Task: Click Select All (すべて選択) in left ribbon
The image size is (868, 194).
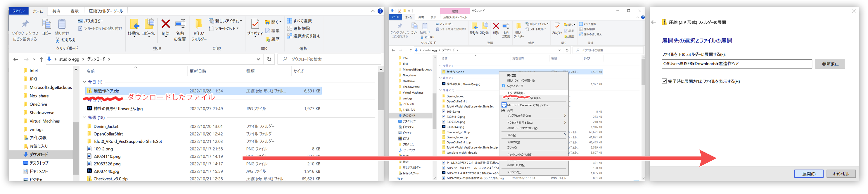Action: click(299, 21)
